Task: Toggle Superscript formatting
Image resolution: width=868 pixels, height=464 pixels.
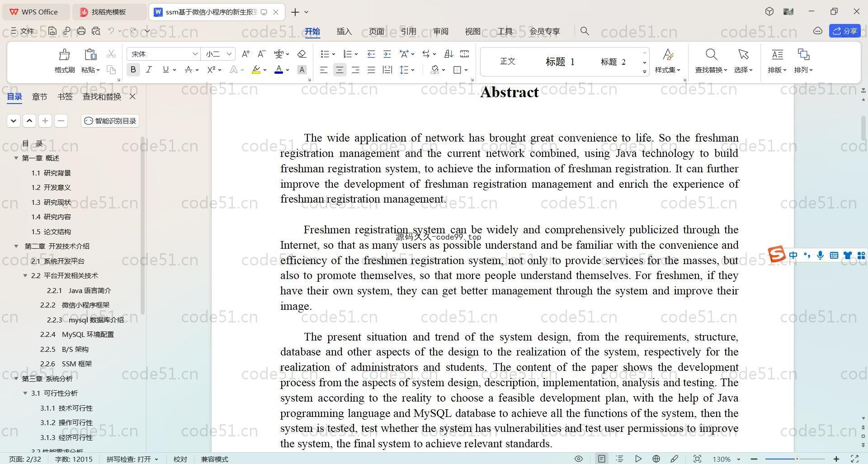Action: 211,70
